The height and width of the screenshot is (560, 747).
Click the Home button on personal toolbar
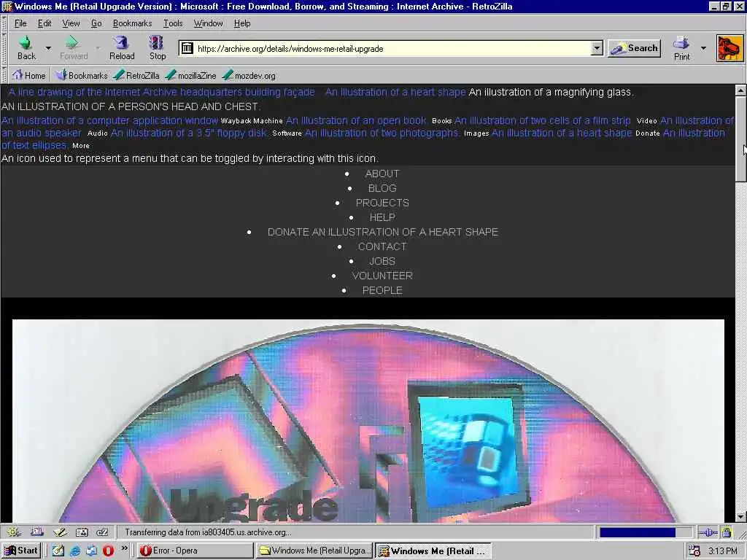tap(28, 75)
